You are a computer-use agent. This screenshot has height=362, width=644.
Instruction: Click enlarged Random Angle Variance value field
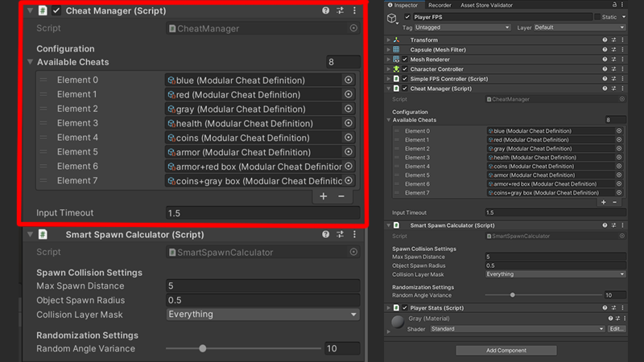[342, 348]
